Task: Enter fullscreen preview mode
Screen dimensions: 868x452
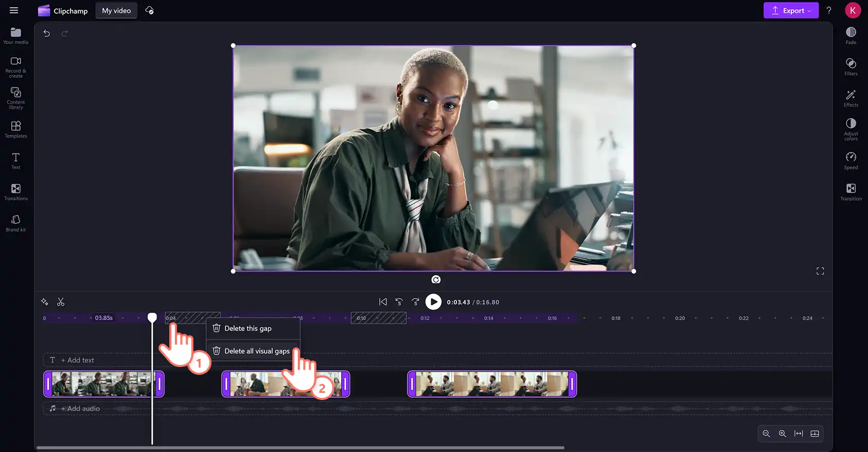Action: tap(820, 271)
